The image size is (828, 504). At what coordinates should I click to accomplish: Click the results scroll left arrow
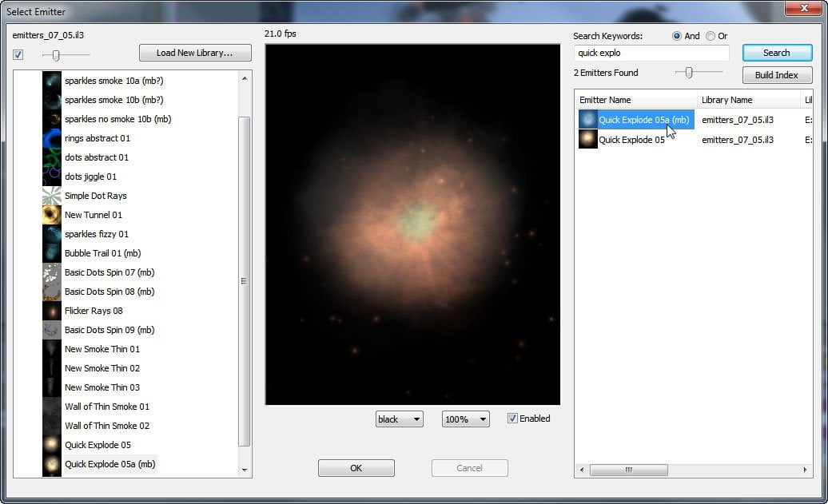(581, 470)
